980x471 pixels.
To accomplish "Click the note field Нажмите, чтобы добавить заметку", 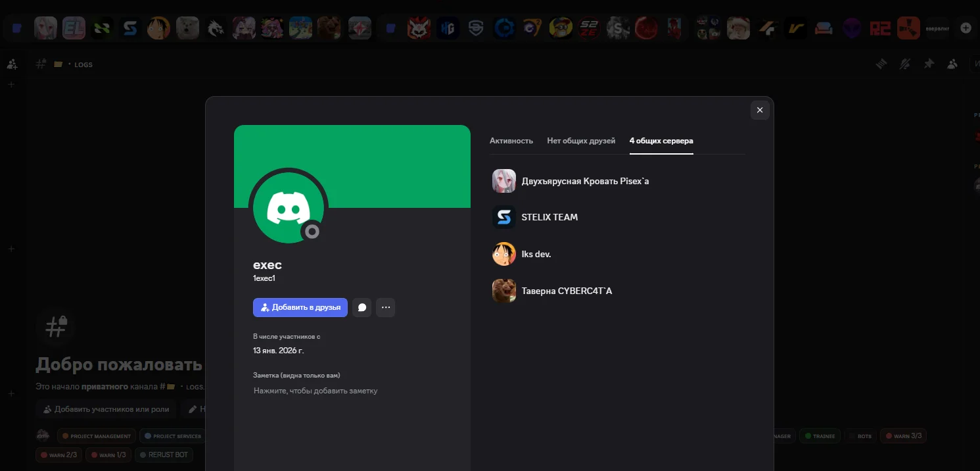I will click(315, 391).
